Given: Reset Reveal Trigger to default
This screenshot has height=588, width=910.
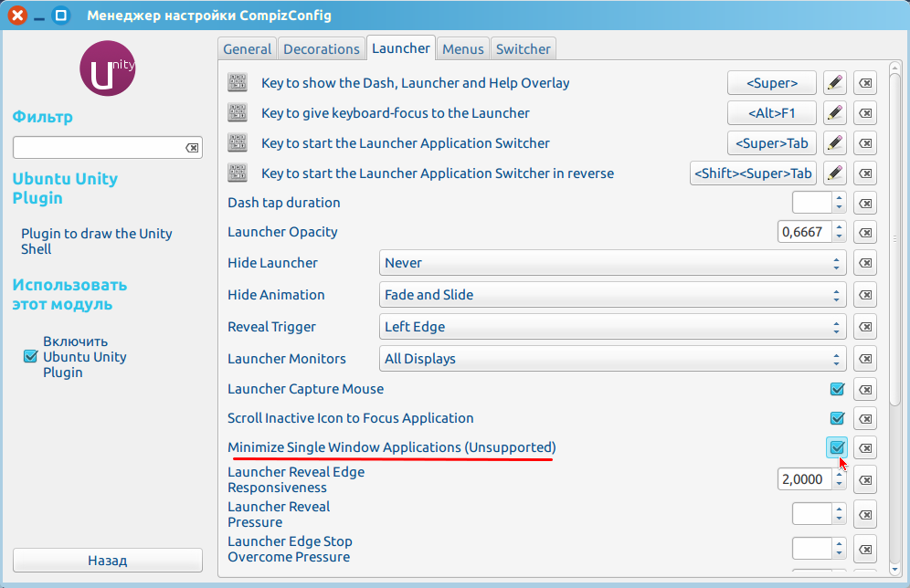Looking at the screenshot, I should click(x=865, y=327).
